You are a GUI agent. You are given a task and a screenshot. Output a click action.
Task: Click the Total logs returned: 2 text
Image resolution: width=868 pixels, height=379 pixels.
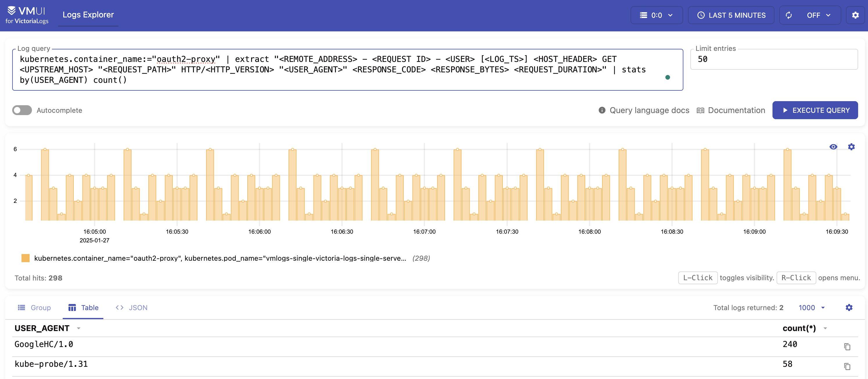click(x=748, y=308)
